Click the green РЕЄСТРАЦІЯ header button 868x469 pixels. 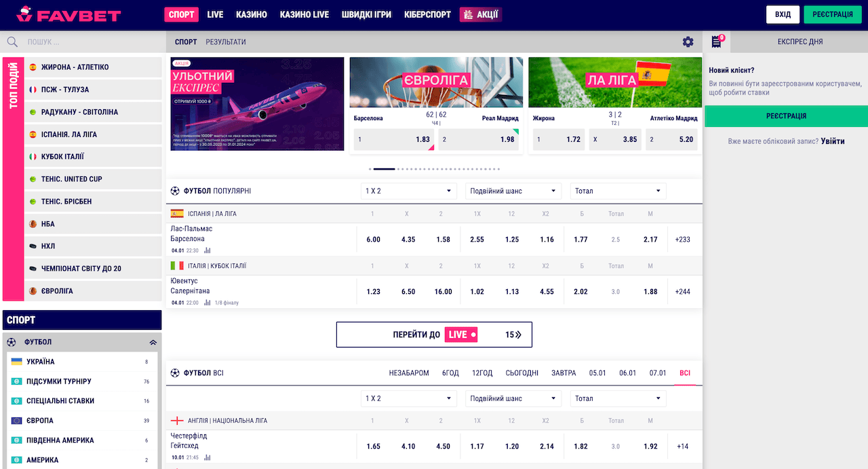(x=833, y=15)
